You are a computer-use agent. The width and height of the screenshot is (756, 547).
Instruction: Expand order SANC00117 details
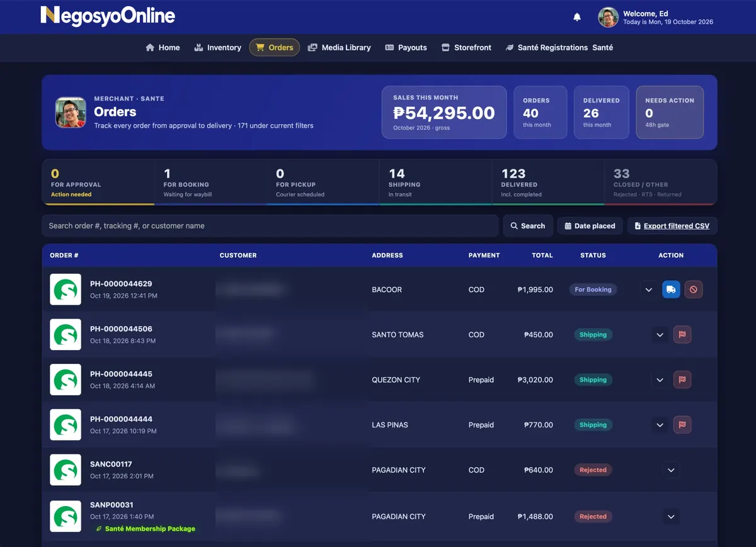pos(671,470)
